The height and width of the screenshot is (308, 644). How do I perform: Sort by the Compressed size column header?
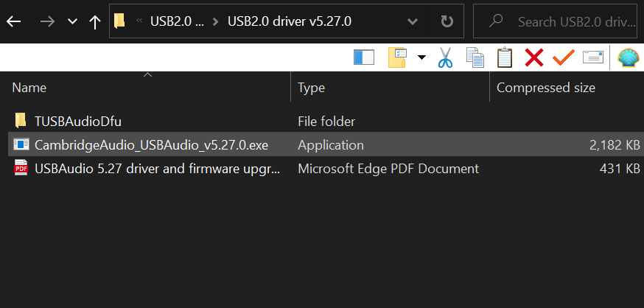546,88
